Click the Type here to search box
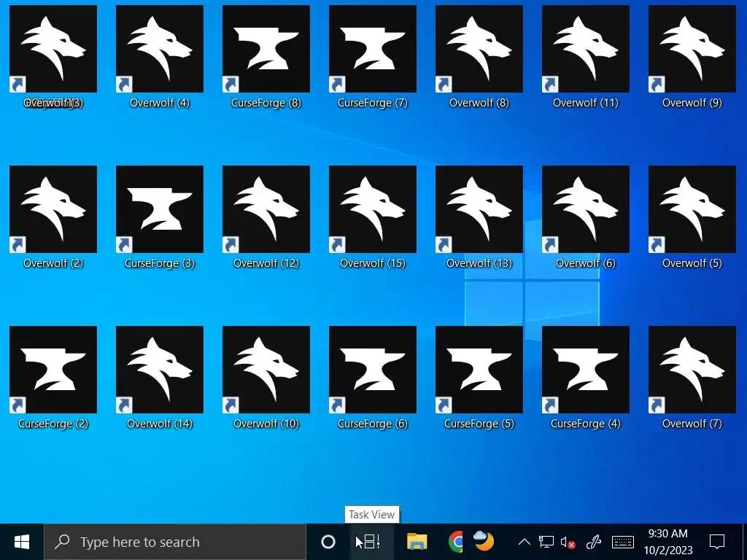Image resolution: width=747 pixels, height=560 pixels. (x=175, y=542)
